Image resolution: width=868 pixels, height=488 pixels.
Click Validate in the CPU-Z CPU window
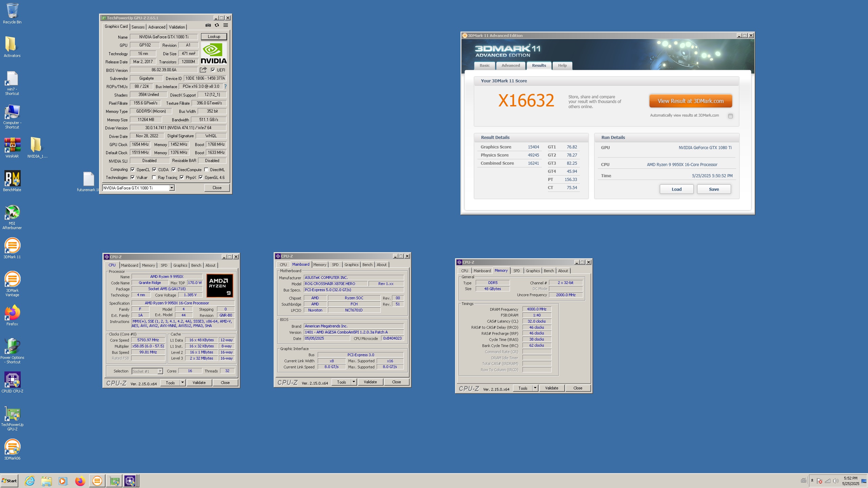point(199,383)
